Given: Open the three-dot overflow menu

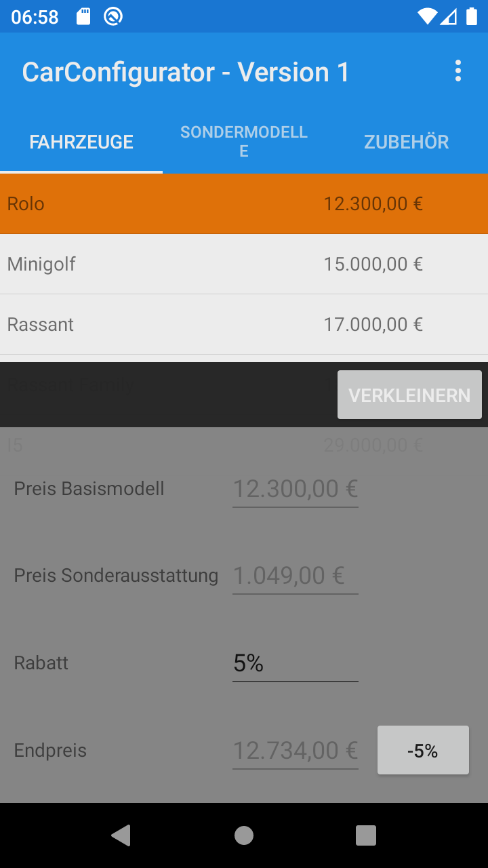Looking at the screenshot, I should coord(458,71).
